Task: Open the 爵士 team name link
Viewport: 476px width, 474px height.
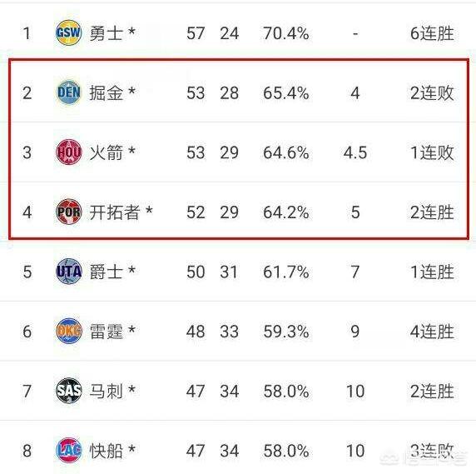Action: (x=107, y=272)
